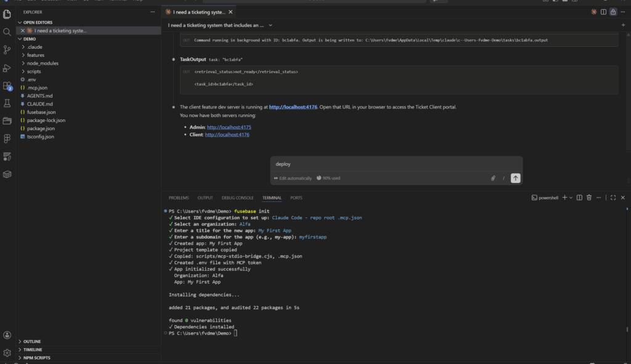Image resolution: width=631 pixels, height=364 pixels.
Task: Expand the features folder
Action: (35, 55)
